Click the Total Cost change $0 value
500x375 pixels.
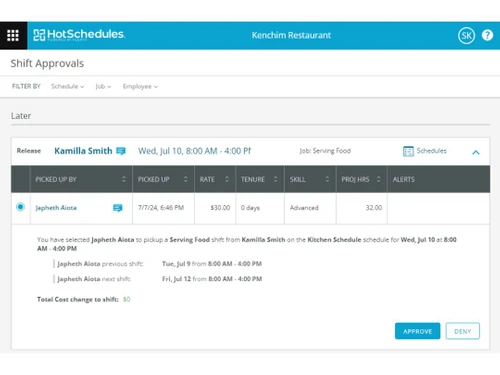coord(127,299)
